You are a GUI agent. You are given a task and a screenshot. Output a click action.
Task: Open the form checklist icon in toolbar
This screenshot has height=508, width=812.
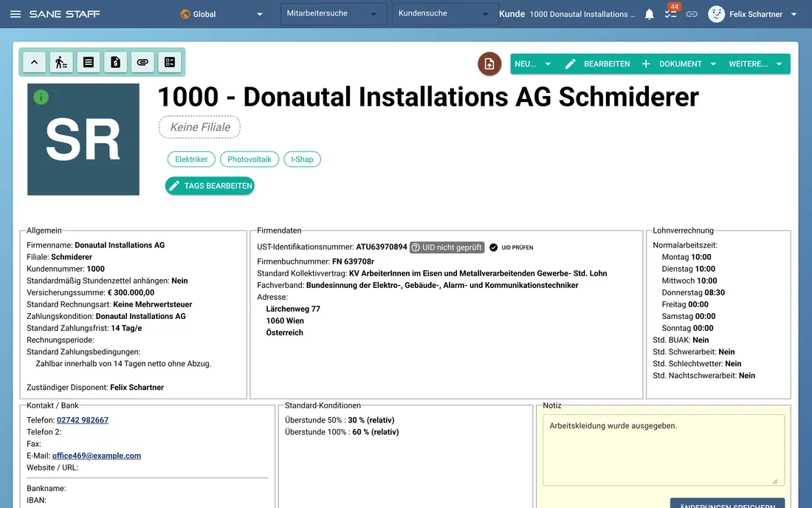tap(169, 62)
